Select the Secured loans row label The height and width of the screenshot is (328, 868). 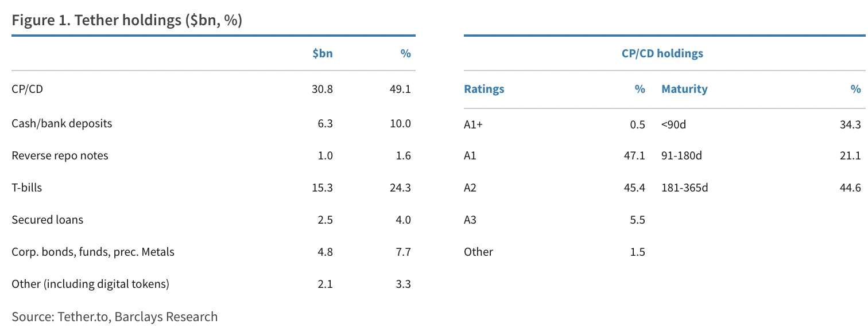(48, 220)
